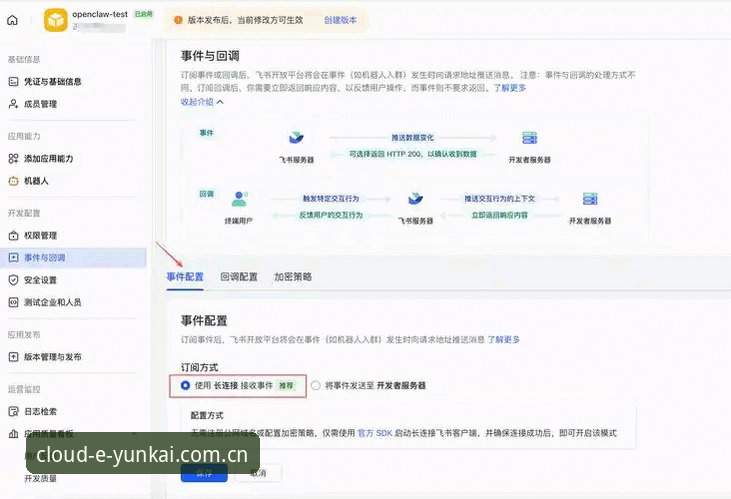Screen dimensions: 731x499
Task: Click the 推荐 tag beside 长连接
Action: (x=286, y=386)
